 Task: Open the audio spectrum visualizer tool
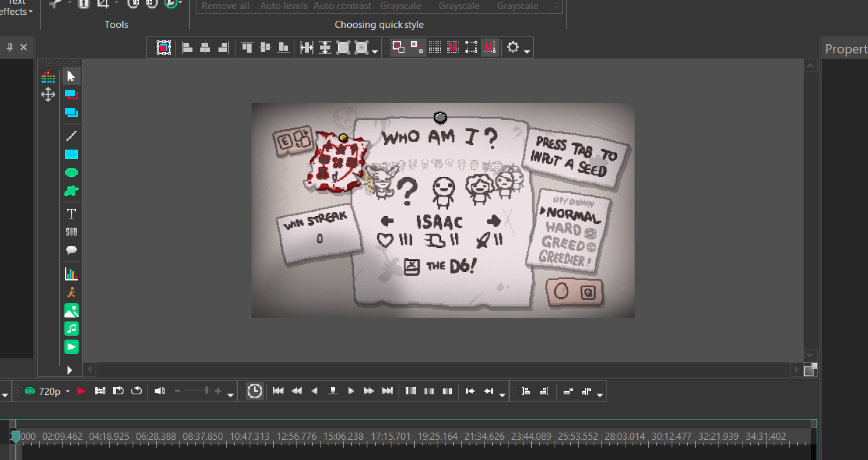tap(48, 77)
